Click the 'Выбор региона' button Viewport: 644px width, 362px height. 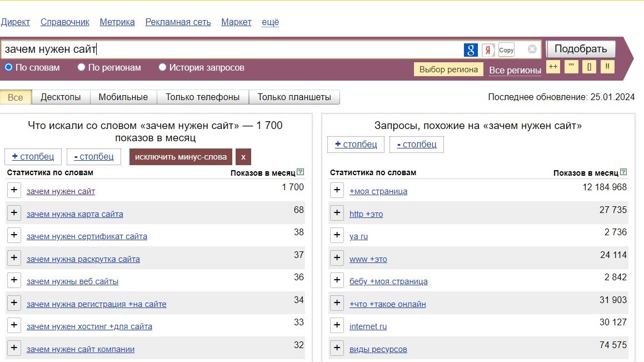tap(448, 70)
